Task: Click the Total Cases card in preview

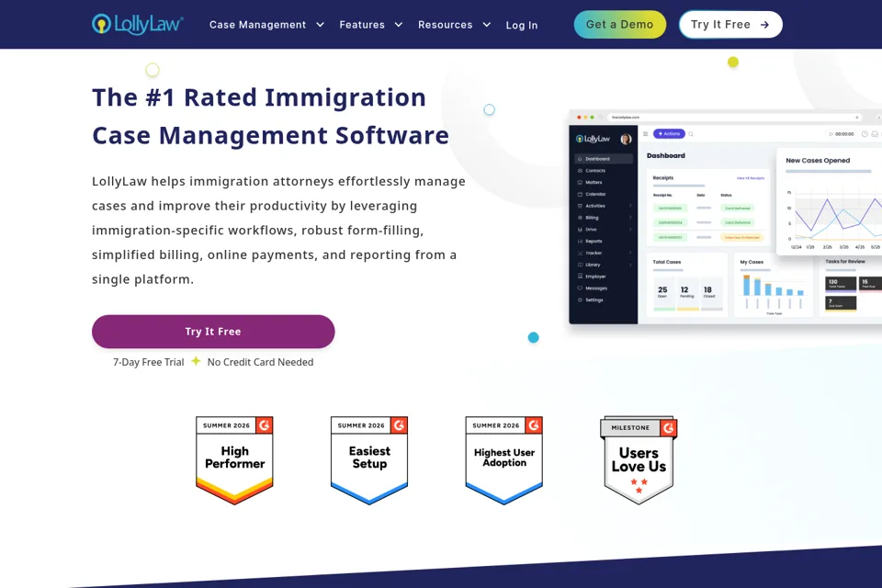Action: tap(687, 284)
